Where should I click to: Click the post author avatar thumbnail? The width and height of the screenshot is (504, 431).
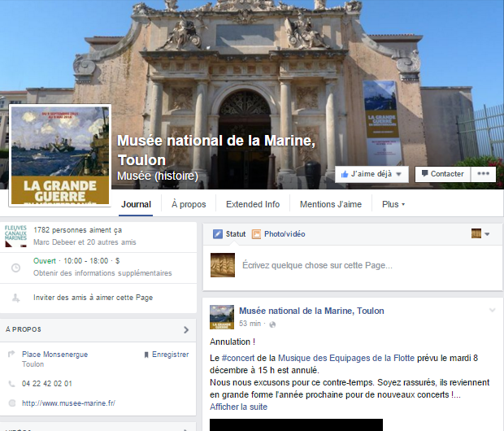[x=222, y=317]
